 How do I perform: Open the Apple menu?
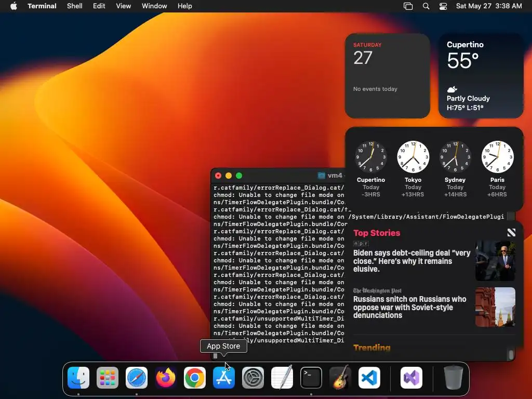tap(14, 6)
